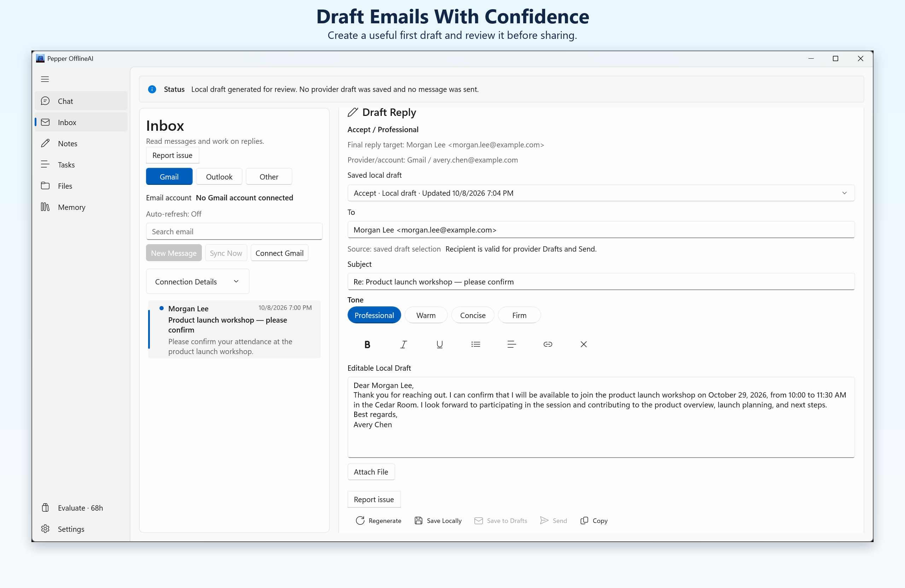The image size is (905, 588).
Task: Insert a hyperlink in the draft
Action: coord(548,345)
